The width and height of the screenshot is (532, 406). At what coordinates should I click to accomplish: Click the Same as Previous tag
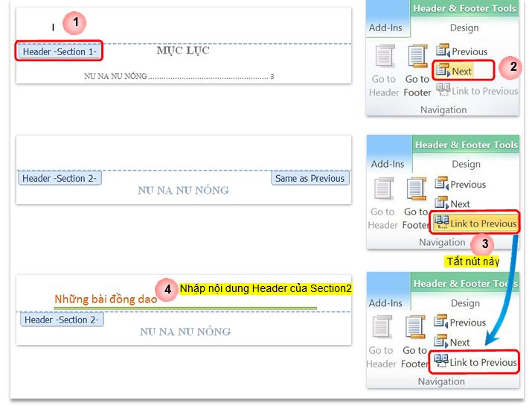310,179
